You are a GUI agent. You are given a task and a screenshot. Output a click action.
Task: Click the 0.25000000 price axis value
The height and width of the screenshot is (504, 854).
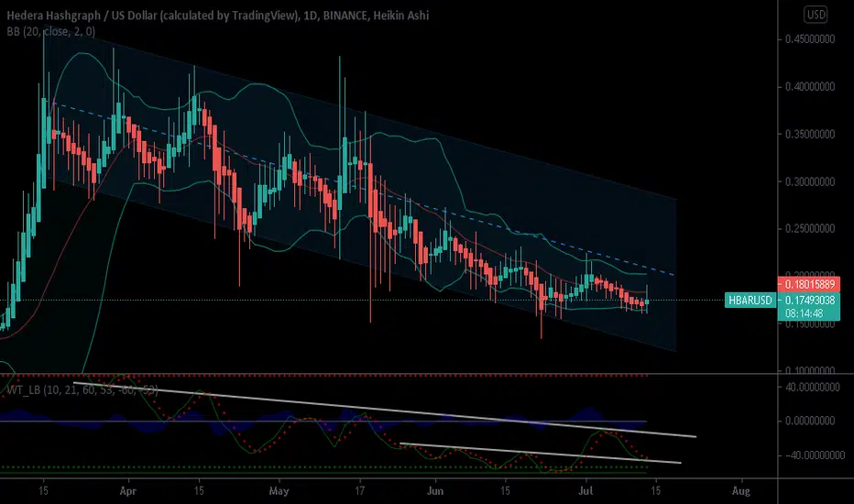click(x=810, y=228)
